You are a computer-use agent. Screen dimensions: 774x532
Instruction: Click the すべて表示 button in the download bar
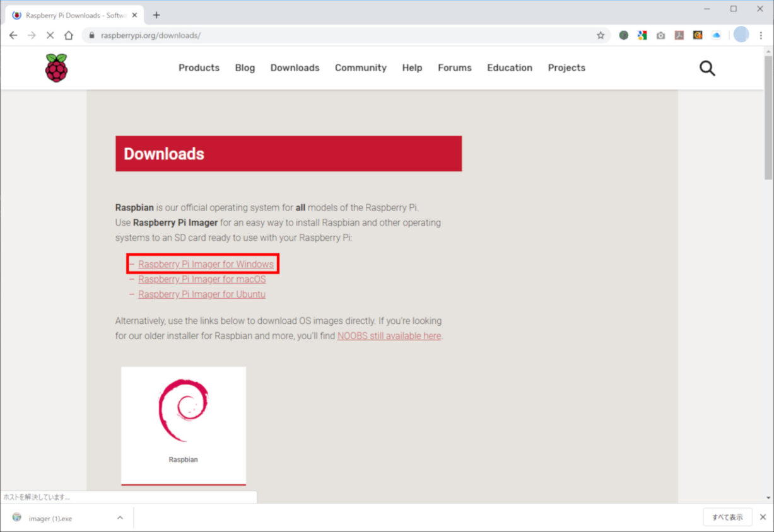coord(727,517)
